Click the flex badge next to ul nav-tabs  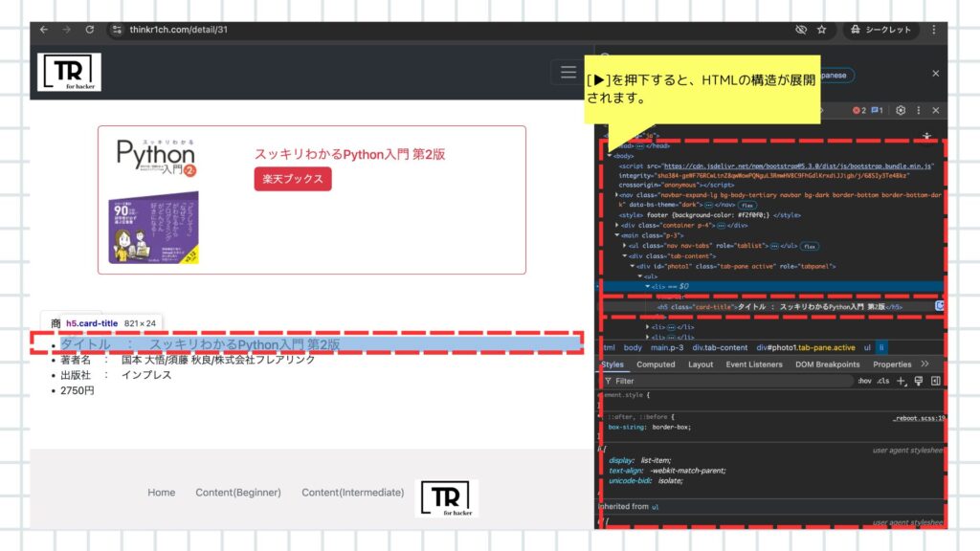click(x=810, y=246)
